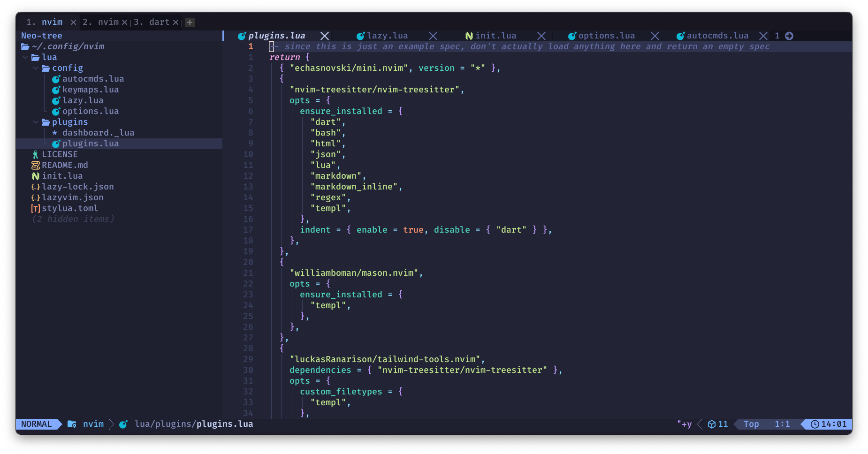Click the package icon showing 11 updates
Image resolution: width=868 pixels, height=454 pixels.
tap(712, 424)
